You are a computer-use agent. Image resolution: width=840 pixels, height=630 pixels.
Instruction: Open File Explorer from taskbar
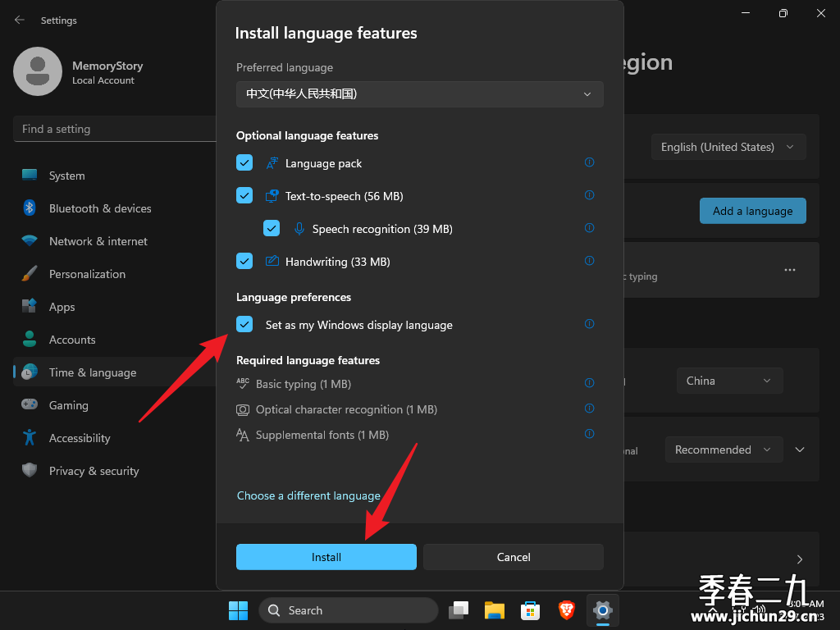[495, 610]
